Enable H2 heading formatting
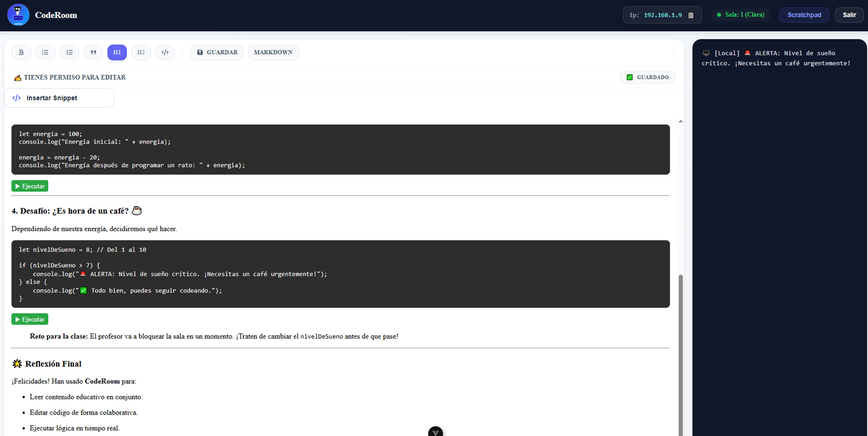The image size is (868, 436). [x=141, y=52]
